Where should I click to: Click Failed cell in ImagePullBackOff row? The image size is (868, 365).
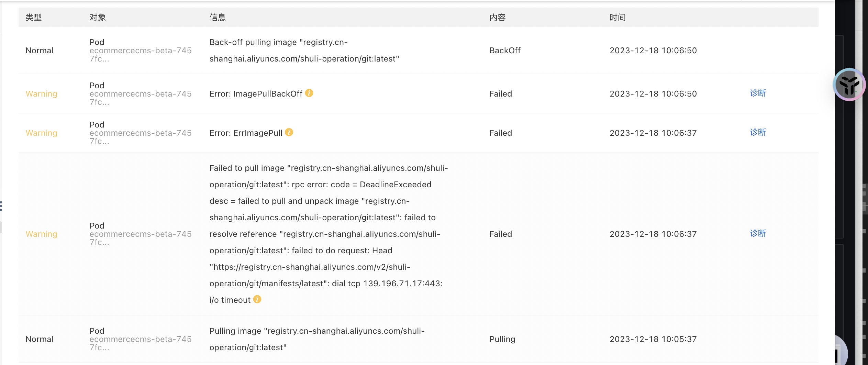tap(501, 94)
